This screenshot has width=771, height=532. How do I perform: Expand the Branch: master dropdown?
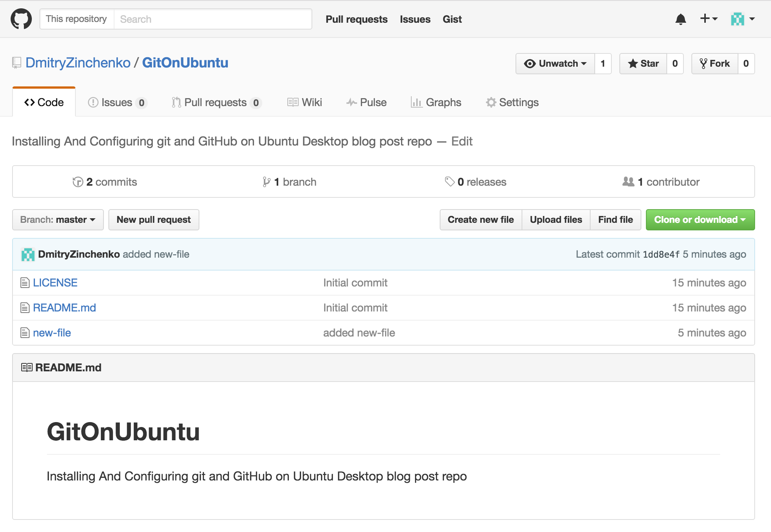click(58, 220)
